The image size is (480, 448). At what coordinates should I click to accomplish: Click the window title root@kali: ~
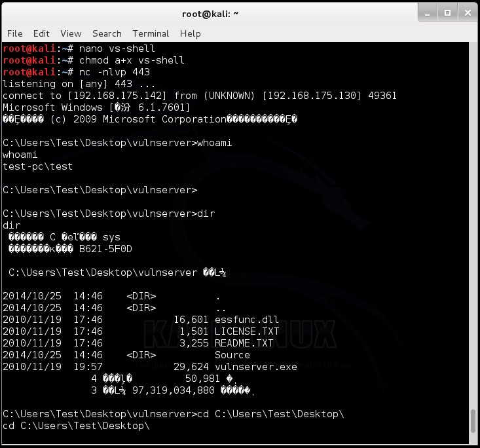[x=210, y=14]
